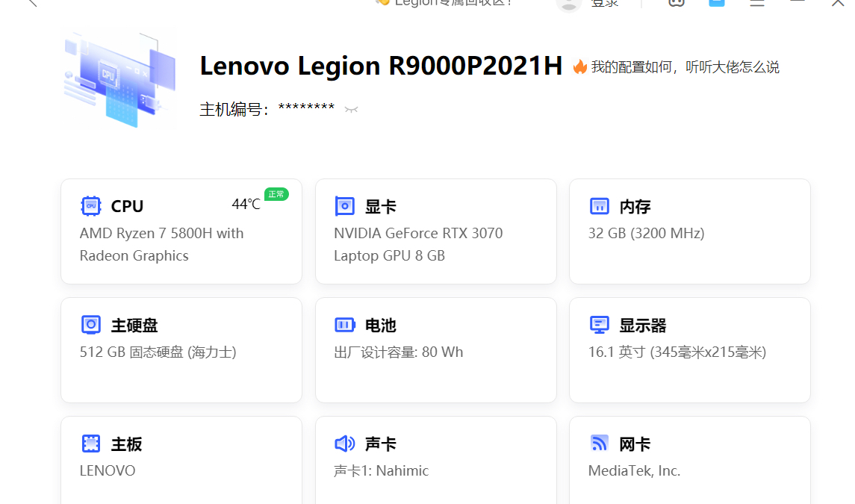Open the 声卡 card heading
The width and height of the screenshot is (855, 504).
click(381, 444)
